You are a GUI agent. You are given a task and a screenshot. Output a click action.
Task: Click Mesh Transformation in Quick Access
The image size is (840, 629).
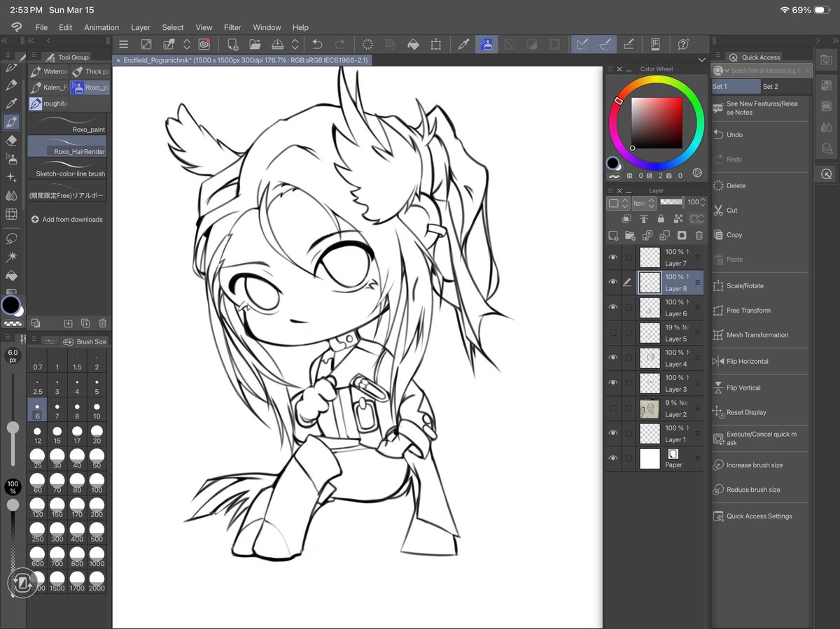click(x=760, y=335)
